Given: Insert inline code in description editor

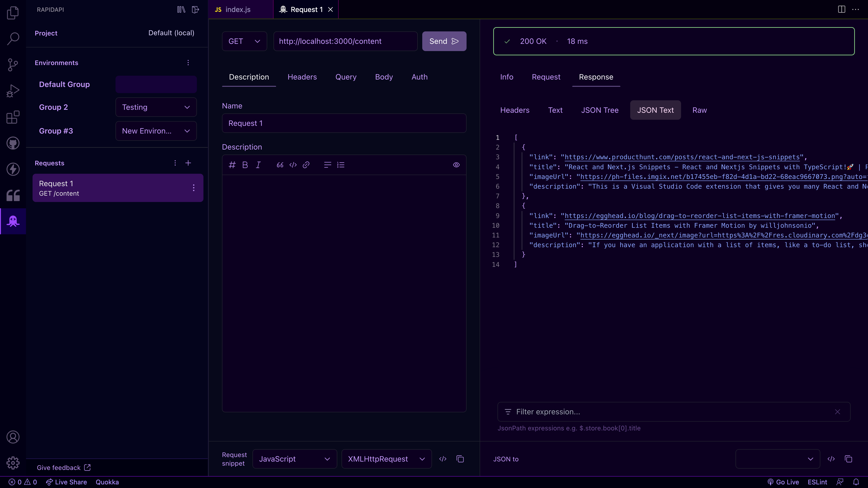Looking at the screenshot, I should pos(293,165).
